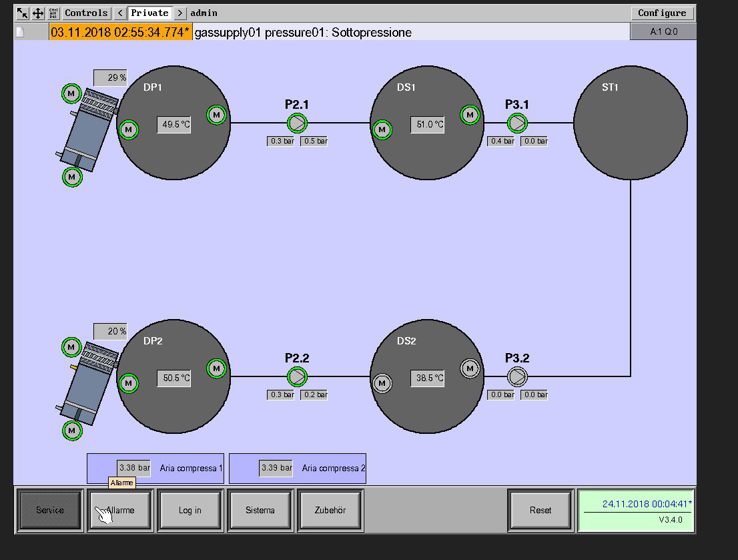Click the resize arrows icon in top toolbar
The width and height of the screenshot is (738, 560).
pyautogui.click(x=22, y=13)
